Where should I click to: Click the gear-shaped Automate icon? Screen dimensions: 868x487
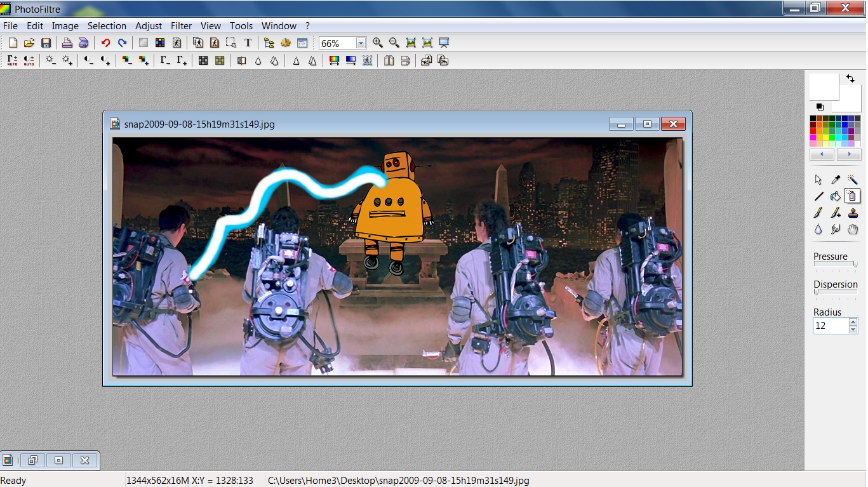[x=286, y=43]
